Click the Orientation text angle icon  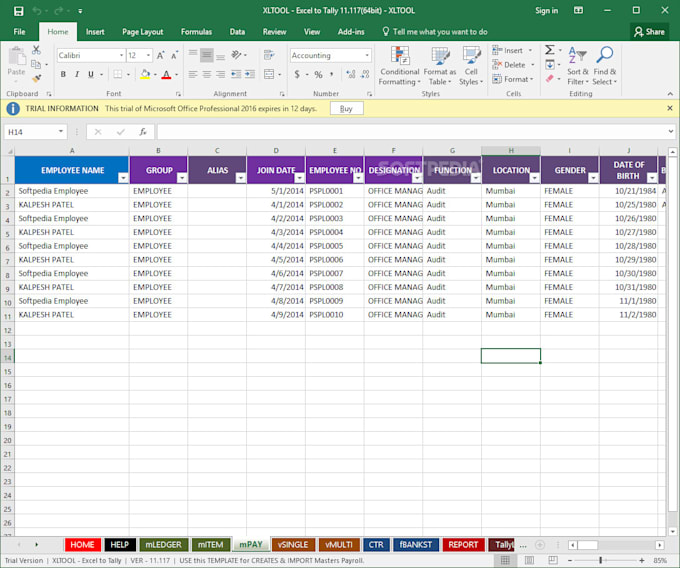coord(236,55)
